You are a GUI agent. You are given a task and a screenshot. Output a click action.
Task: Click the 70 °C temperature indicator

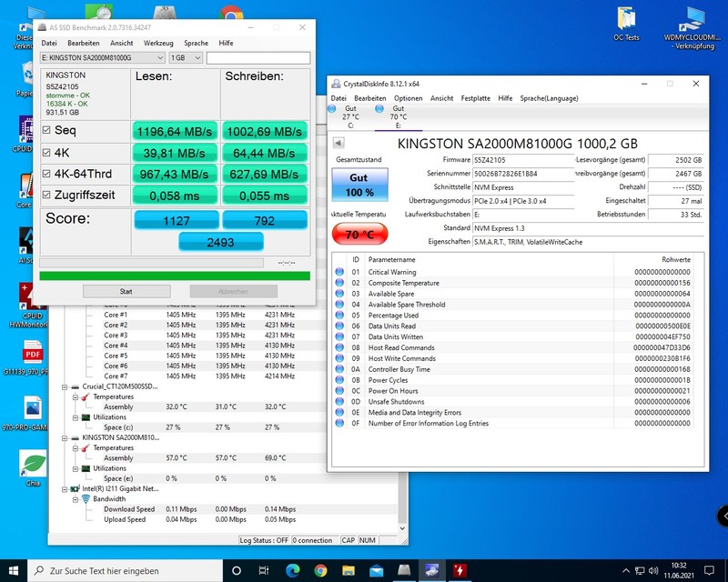coord(359,235)
